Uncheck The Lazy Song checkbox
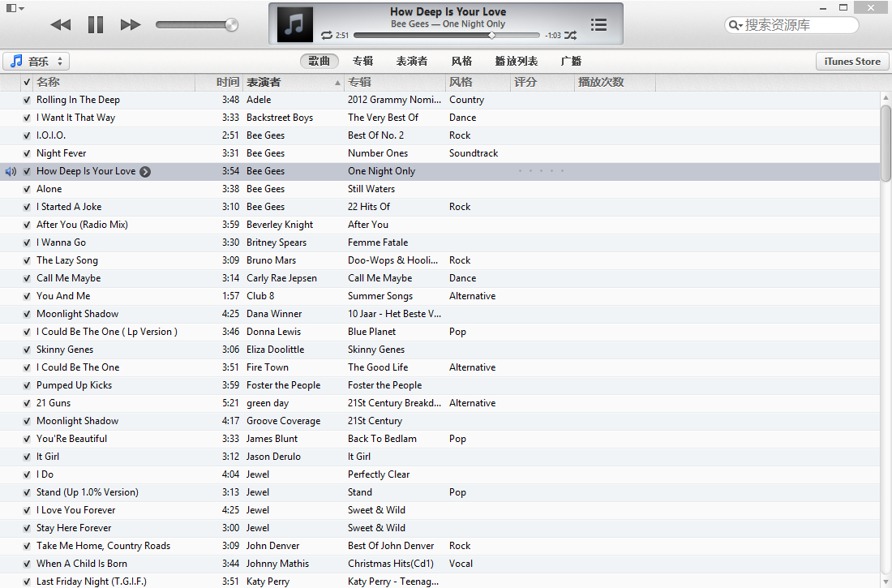892x588 pixels. pos(27,260)
